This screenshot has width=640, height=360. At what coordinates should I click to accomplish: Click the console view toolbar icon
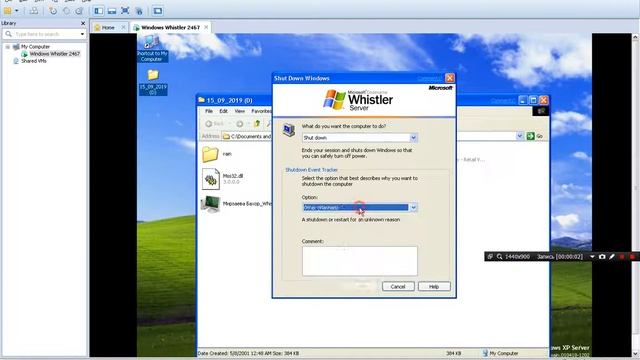pos(158,11)
